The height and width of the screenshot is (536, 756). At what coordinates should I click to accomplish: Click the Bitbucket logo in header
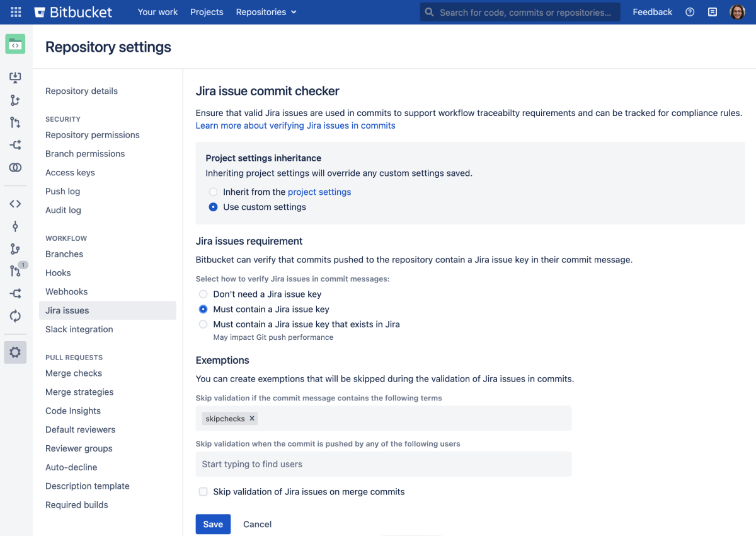[73, 12]
